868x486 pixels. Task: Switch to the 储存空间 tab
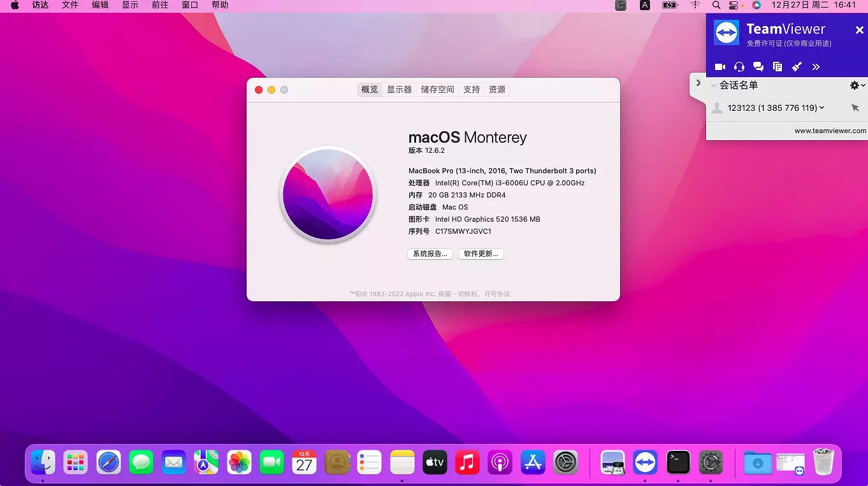click(437, 89)
